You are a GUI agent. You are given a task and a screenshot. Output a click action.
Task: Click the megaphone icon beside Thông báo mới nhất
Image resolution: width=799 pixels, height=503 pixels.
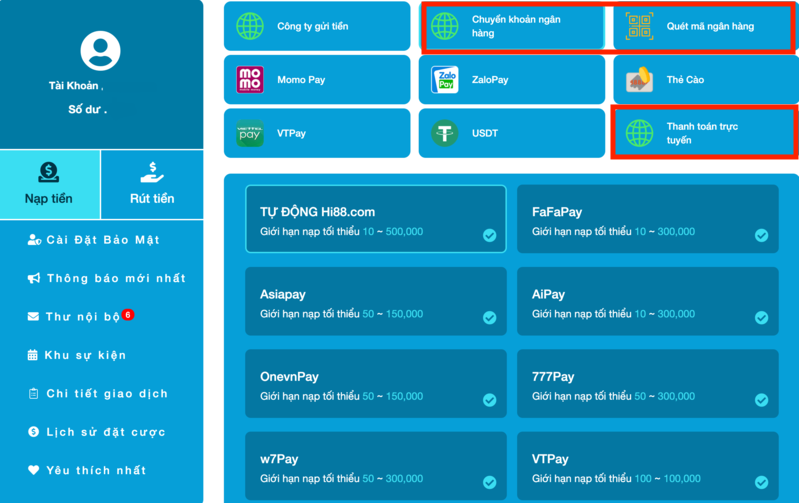click(34, 278)
